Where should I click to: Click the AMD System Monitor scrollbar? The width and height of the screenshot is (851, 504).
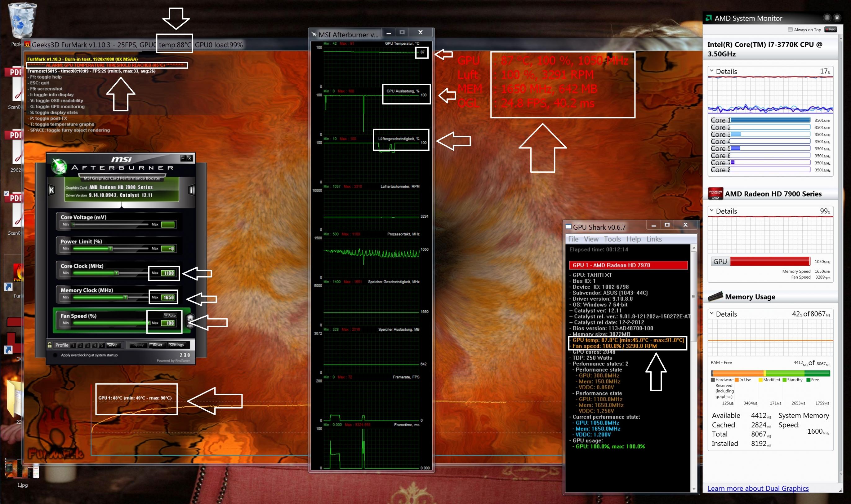[841, 257]
